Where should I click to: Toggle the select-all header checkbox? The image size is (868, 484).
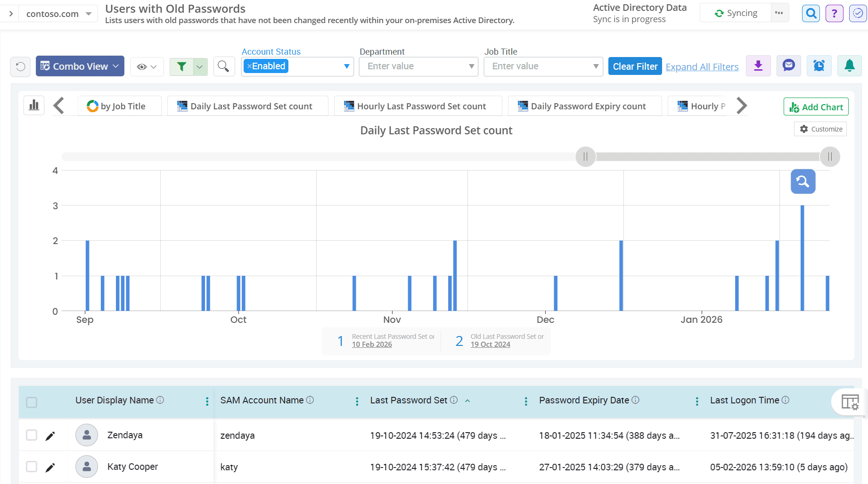tap(32, 402)
